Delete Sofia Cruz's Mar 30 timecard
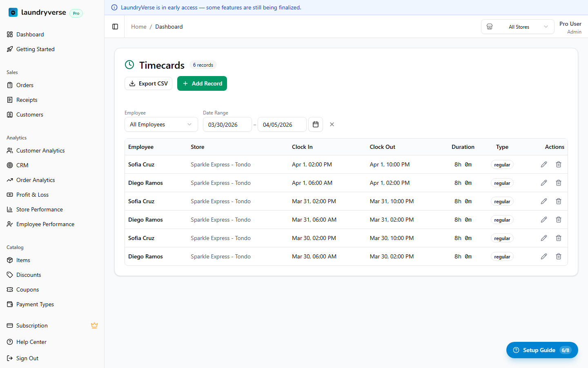Image resolution: width=588 pixels, height=368 pixels. (559, 238)
